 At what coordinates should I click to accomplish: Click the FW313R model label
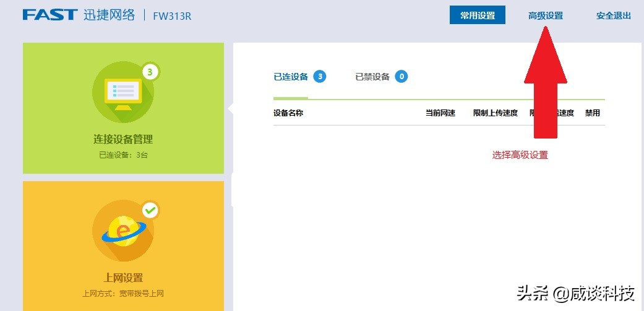(x=172, y=17)
